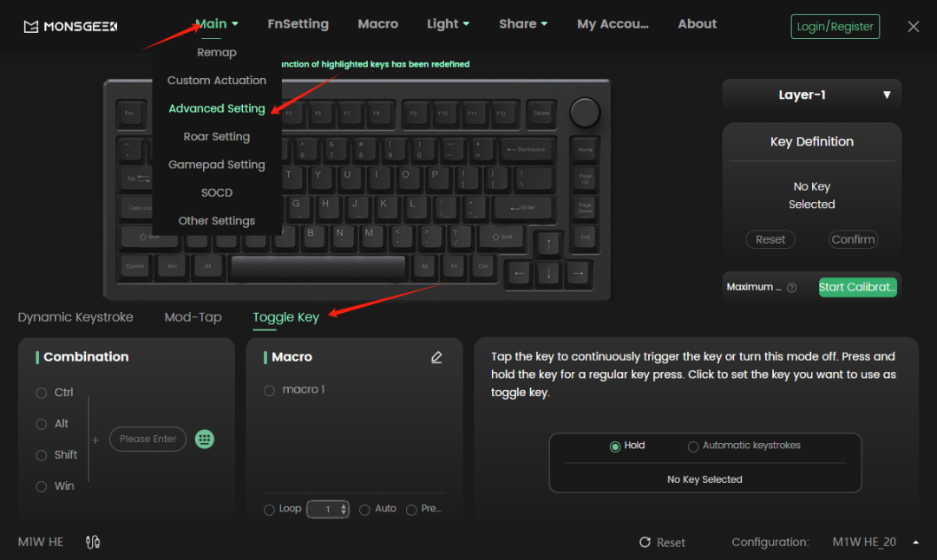Select the Backspace key on the keyboard
The width and height of the screenshot is (937, 560).
(525, 149)
